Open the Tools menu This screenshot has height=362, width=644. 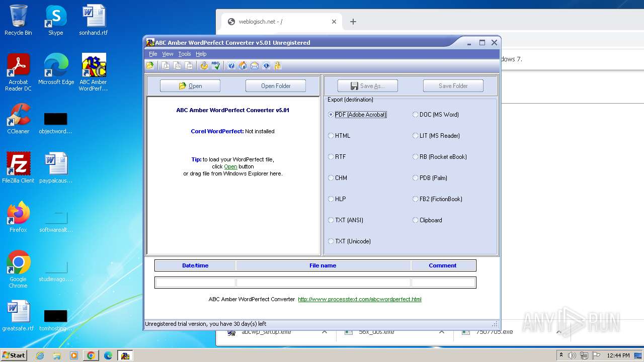[x=185, y=54]
